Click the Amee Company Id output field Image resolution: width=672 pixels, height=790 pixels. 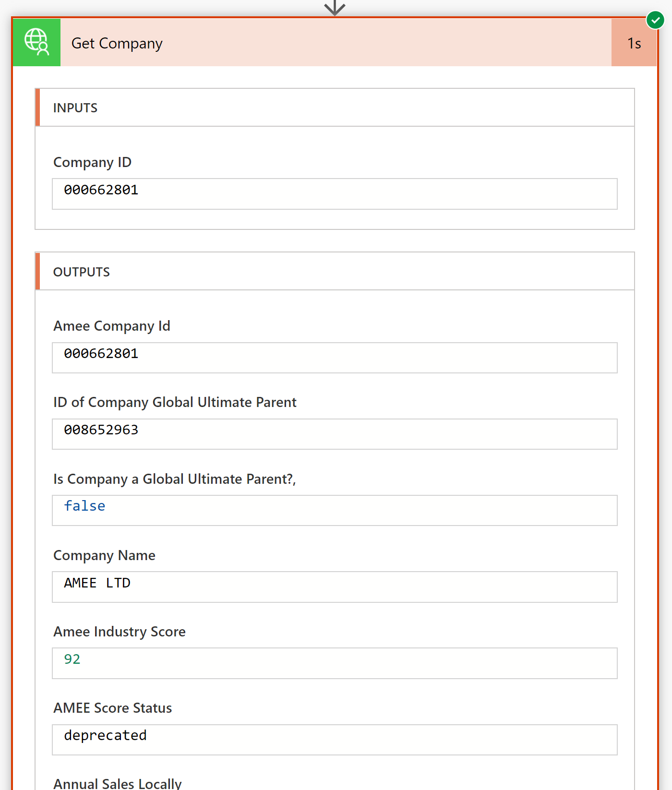click(x=335, y=358)
